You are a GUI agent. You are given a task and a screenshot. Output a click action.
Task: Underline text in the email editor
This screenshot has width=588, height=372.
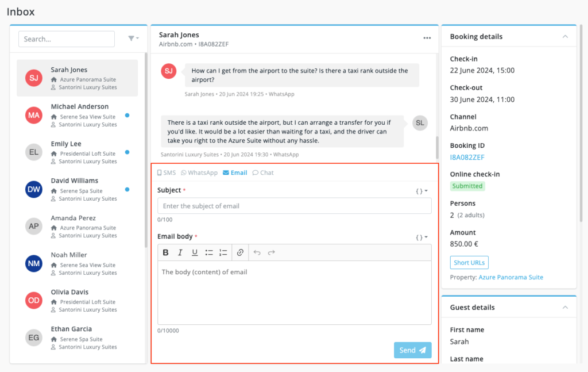pyautogui.click(x=195, y=252)
